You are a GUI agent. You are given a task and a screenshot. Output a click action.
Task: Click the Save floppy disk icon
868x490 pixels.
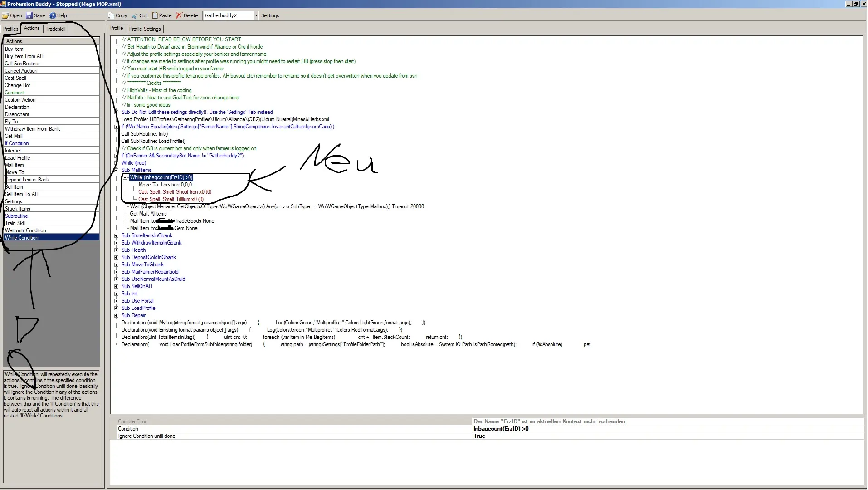tap(29, 15)
